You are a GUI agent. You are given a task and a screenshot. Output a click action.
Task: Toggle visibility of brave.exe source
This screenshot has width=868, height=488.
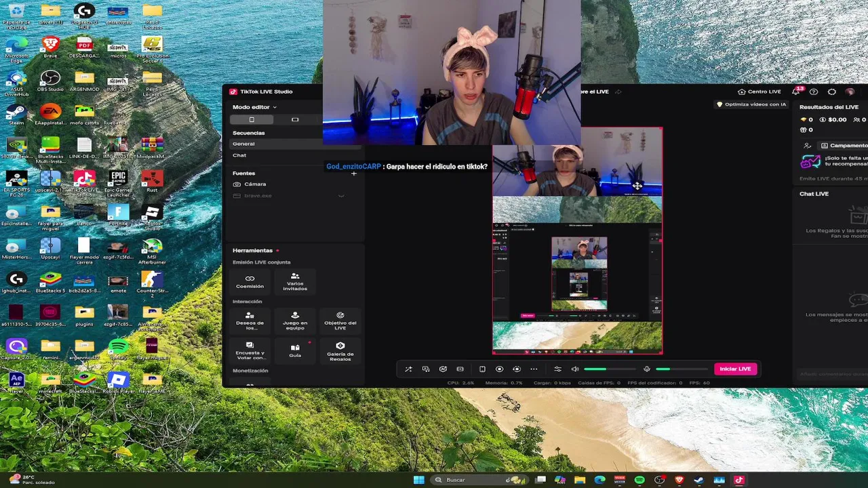[x=341, y=196]
